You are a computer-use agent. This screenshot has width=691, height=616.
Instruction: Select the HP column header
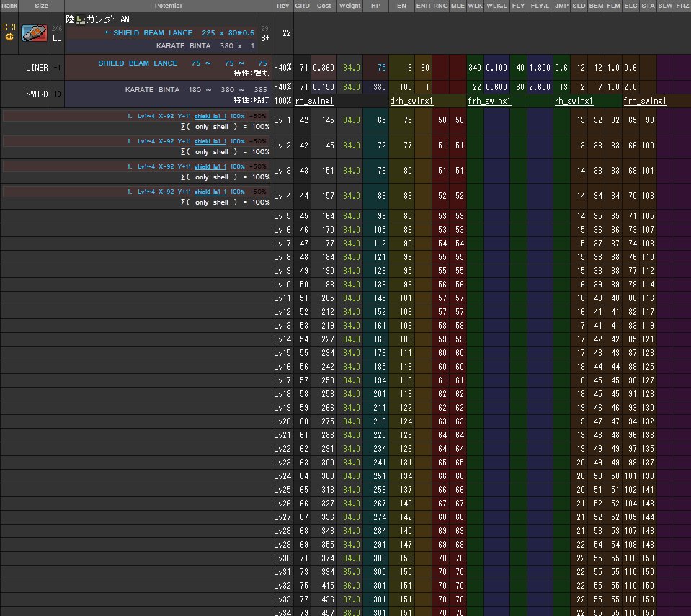click(x=375, y=6)
